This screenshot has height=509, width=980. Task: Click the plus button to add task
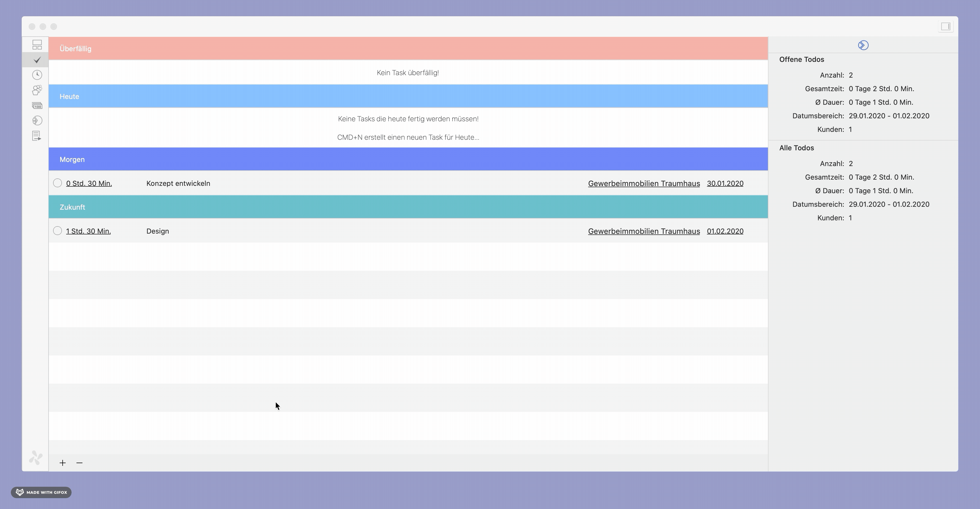(63, 463)
